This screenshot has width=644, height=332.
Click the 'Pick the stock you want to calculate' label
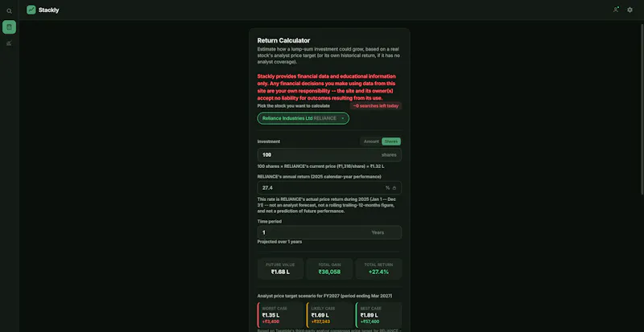(x=293, y=106)
